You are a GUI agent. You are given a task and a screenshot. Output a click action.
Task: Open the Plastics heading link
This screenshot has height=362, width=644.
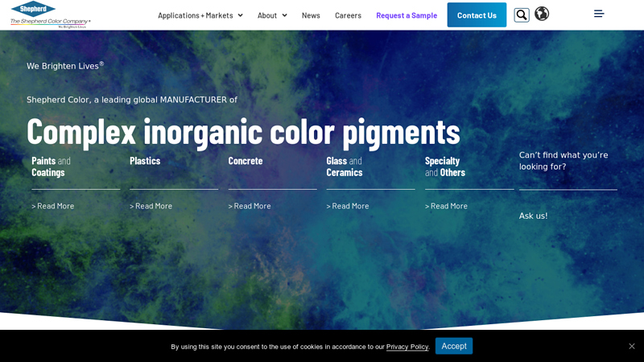click(x=145, y=161)
